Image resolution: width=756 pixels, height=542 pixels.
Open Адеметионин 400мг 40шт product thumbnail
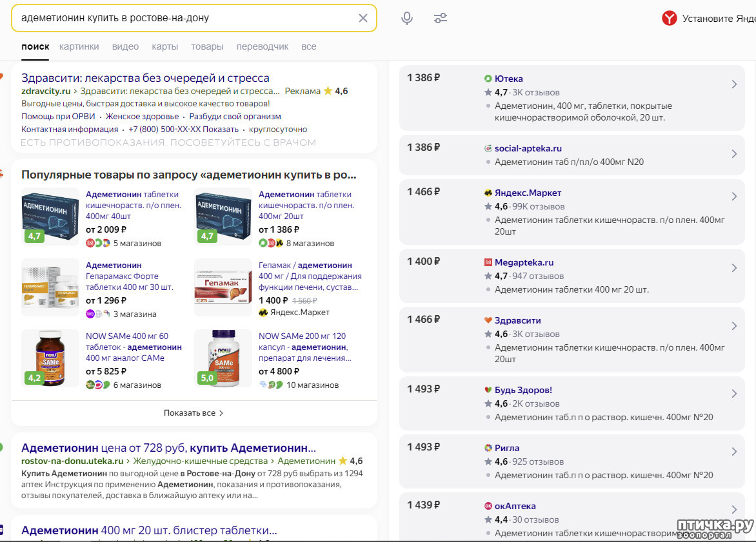50,217
